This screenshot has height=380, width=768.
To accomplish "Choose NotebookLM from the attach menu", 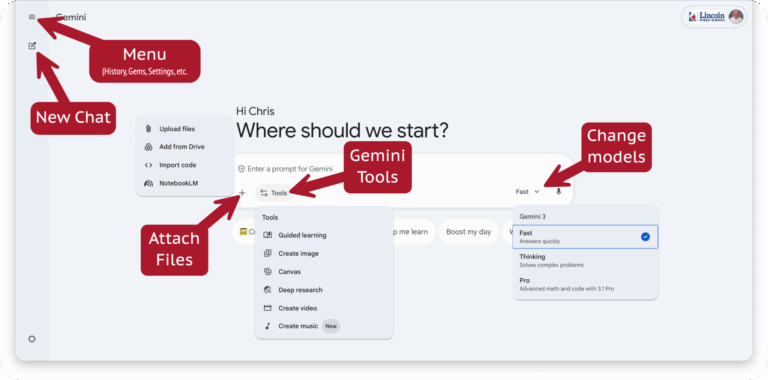I will coord(185,183).
